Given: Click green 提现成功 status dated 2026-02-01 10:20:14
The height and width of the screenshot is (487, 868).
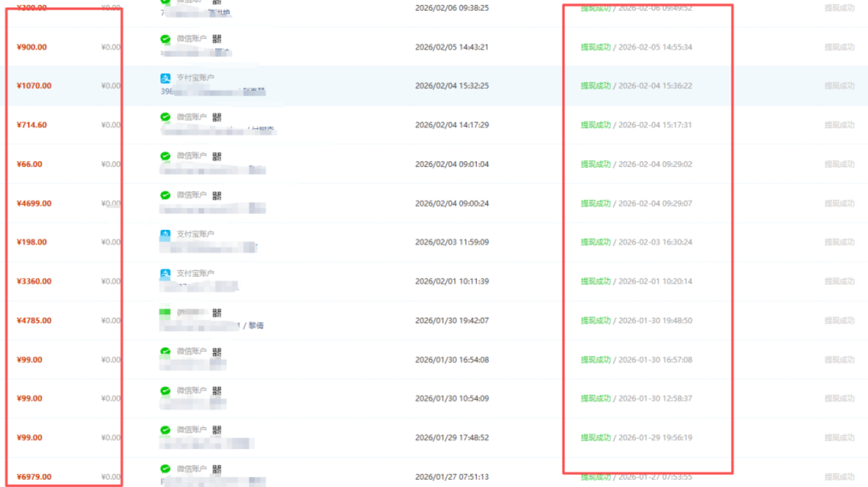Looking at the screenshot, I should pyautogui.click(x=595, y=281).
